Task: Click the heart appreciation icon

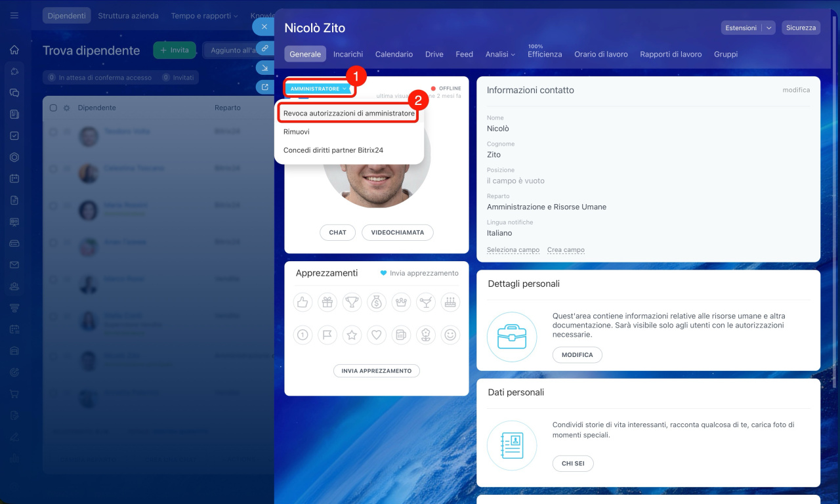Action: coord(377,335)
